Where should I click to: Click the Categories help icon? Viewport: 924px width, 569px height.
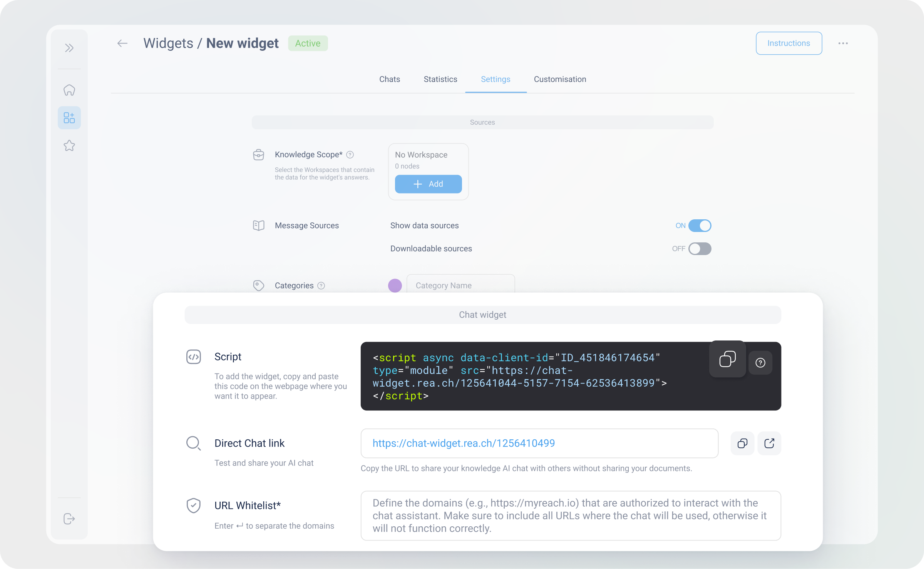[321, 285]
